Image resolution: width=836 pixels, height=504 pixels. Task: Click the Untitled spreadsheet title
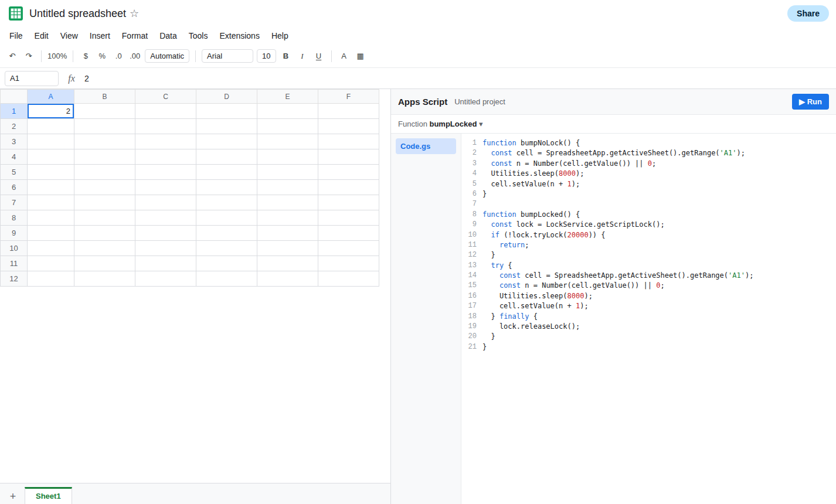point(78,13)
